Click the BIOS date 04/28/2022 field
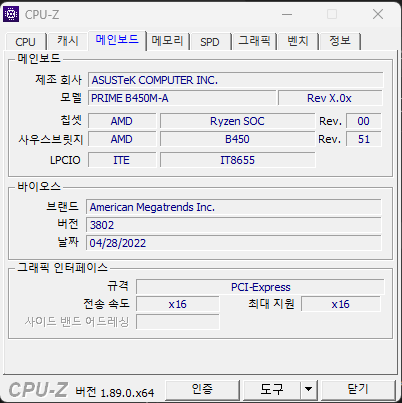The image size is (402, 403). click(x=234, y=243)
